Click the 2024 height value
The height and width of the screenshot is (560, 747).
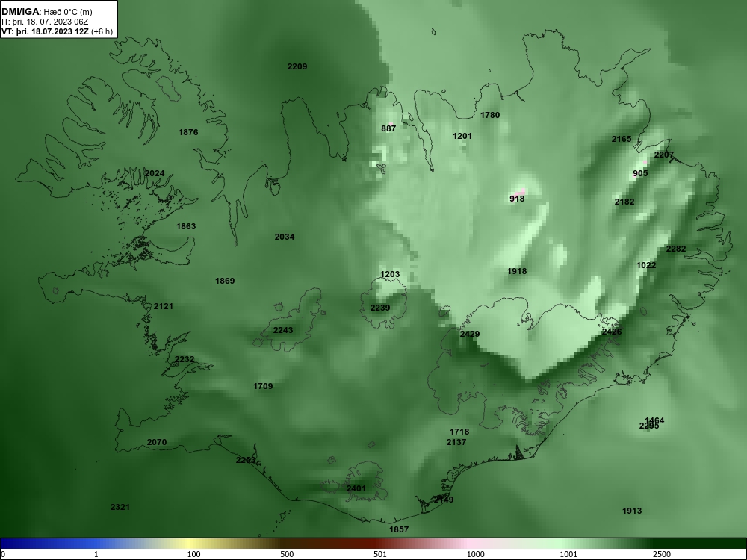[155, 173]
